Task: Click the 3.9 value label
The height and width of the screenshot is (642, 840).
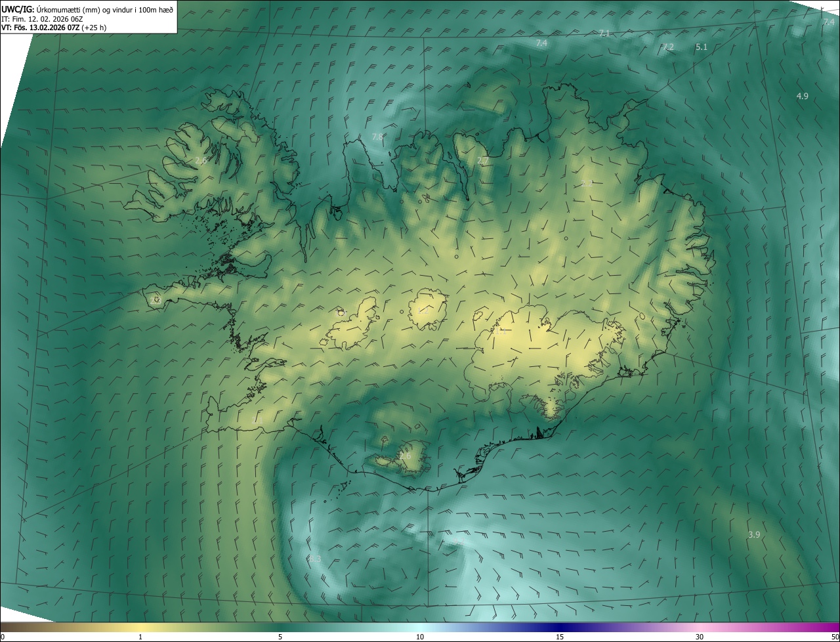Action: point(754,535)
